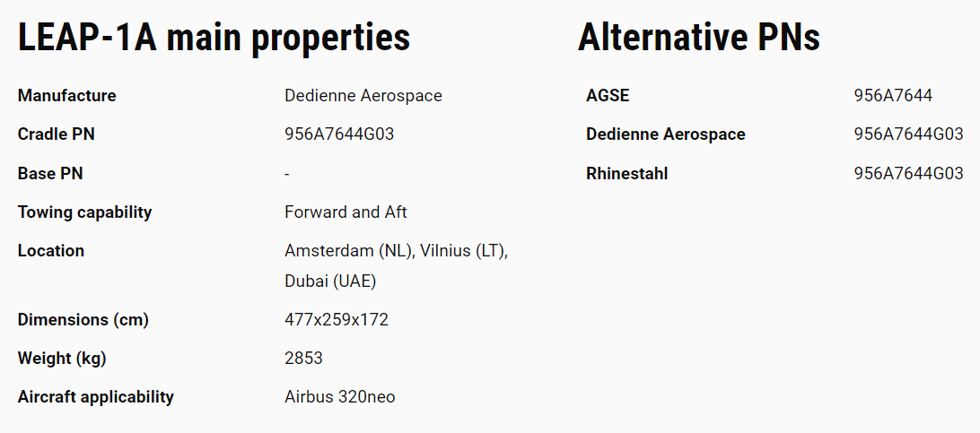980x433 pixels.
Task: Click the LEAP-1A main properties heading
Action: (214, 38)
